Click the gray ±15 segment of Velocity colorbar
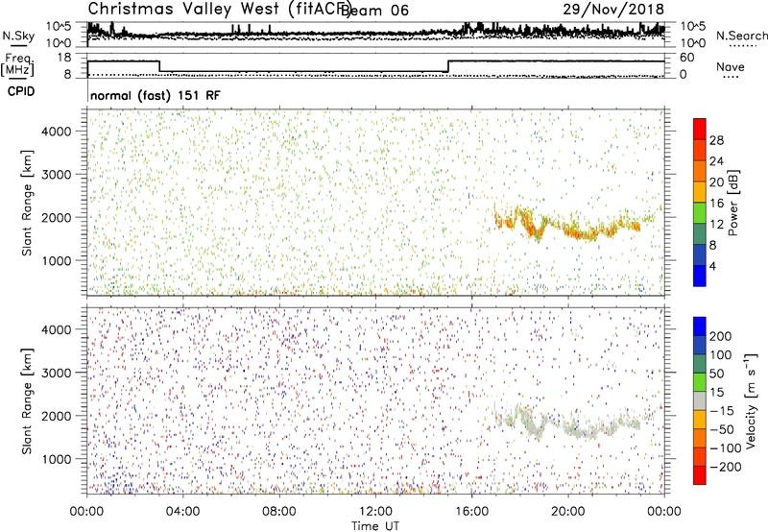Image resolution: width=768 pixels, height=532 pixels. pos(700,401)
